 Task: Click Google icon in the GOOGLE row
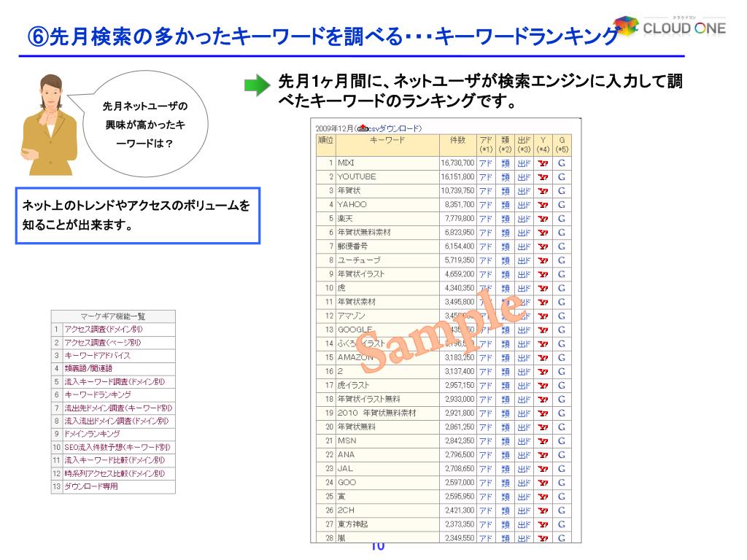[562, 330]
